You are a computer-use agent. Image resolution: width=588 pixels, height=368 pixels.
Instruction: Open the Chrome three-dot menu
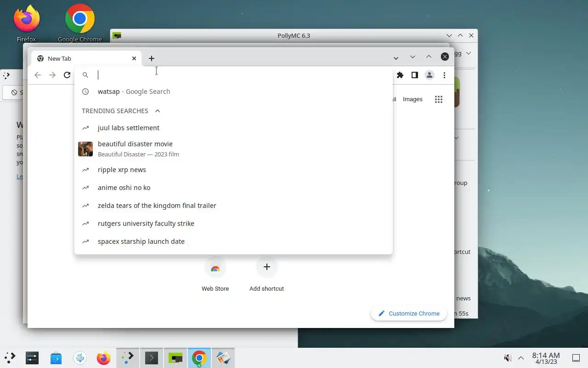click(444, 75)
